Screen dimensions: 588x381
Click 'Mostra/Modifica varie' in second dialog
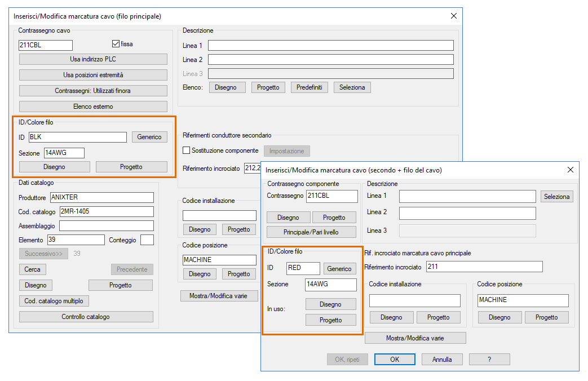coord(415,338)
